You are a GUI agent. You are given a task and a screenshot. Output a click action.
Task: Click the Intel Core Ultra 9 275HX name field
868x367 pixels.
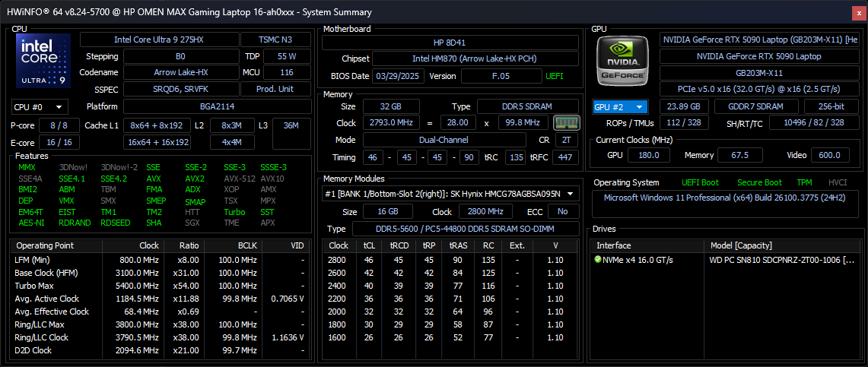158,40
